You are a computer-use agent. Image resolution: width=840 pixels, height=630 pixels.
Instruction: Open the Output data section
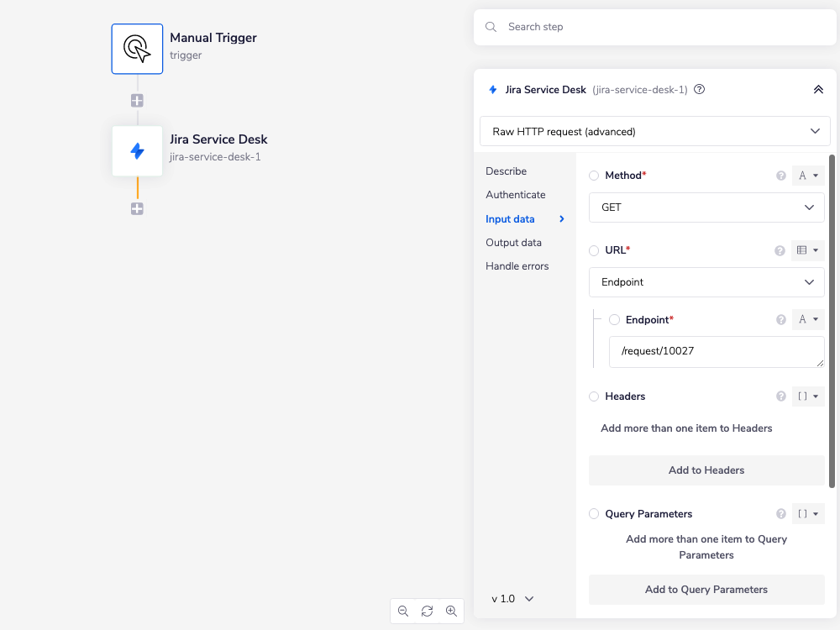click(x=515, y=242)
